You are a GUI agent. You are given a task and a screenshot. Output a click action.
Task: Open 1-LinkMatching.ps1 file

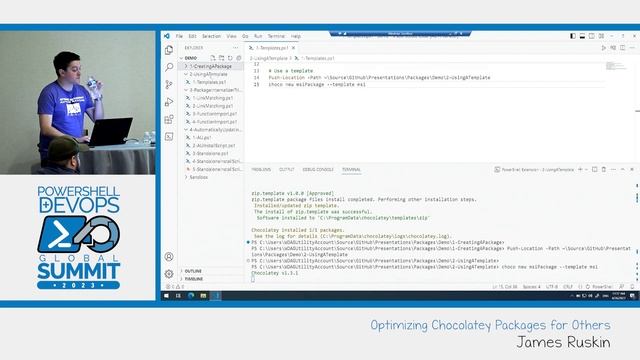coord(211,98)
